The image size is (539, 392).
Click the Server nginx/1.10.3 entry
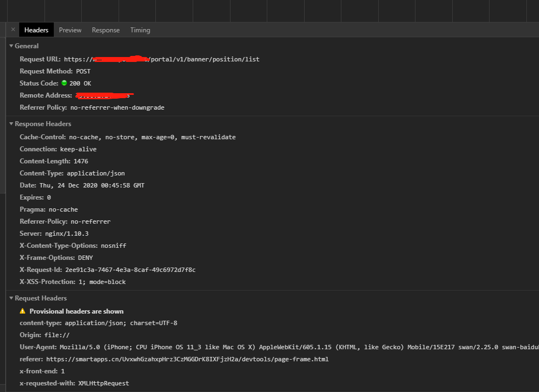[54, 234]
